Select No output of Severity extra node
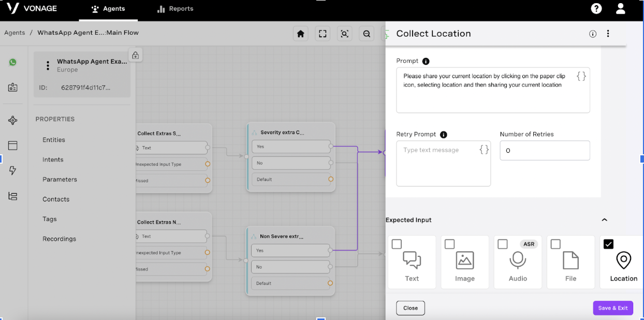 coord(290,163)
